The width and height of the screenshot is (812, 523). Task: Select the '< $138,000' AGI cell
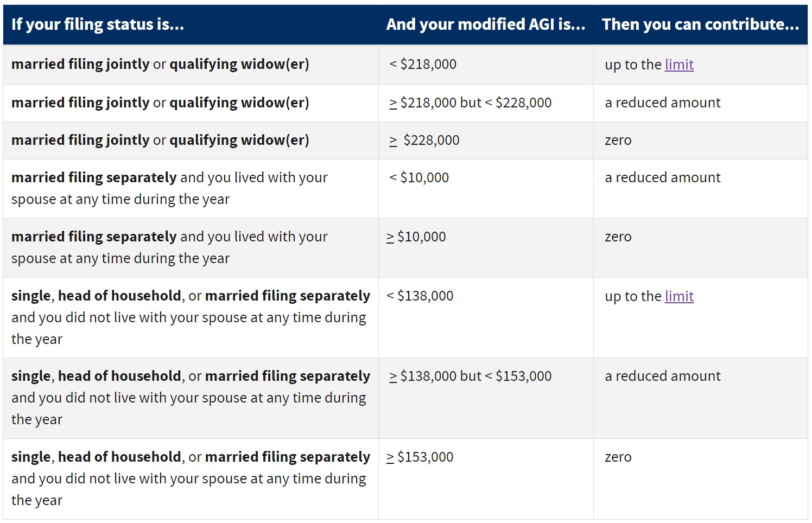(x=486, y=317)
